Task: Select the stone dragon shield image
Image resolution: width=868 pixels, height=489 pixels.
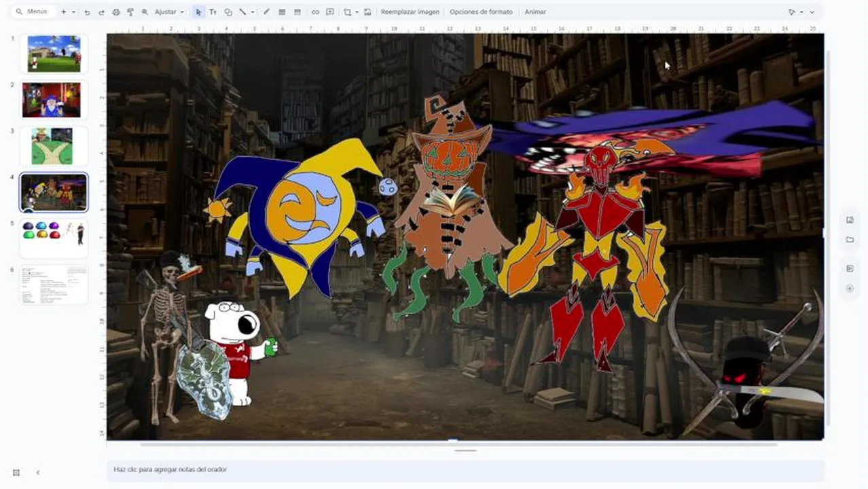Action: 204,380
